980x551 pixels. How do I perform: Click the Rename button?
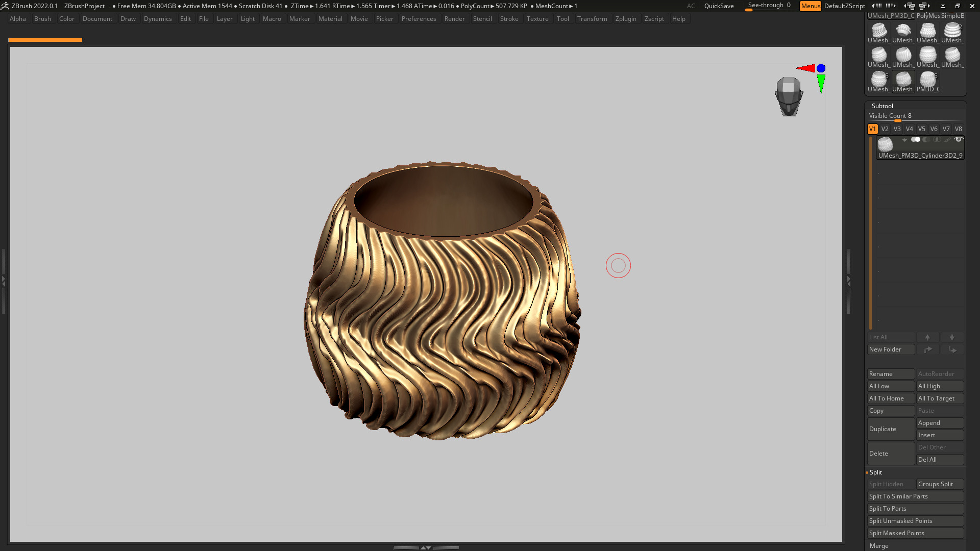pos(891,374)
